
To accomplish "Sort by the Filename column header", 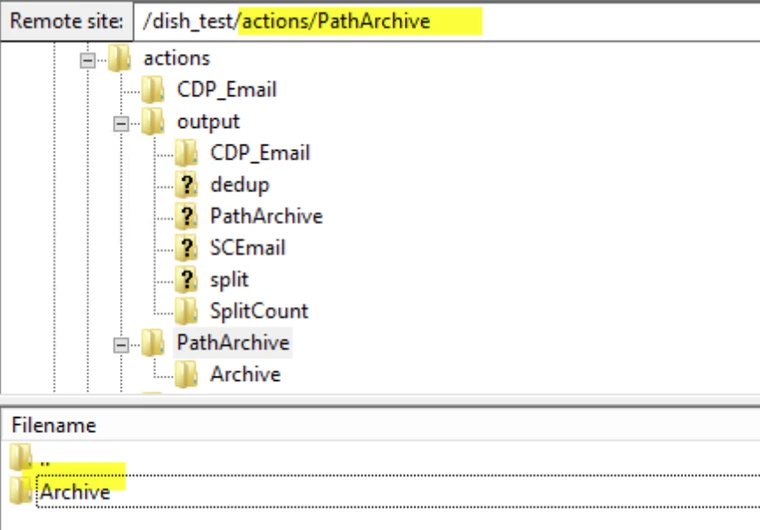I will click(54, 425).
